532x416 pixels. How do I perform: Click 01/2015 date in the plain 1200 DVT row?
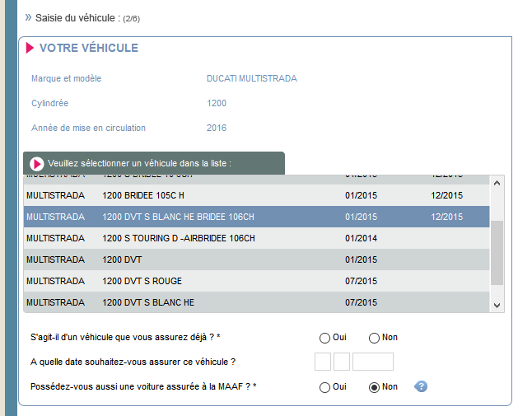tap(361, 259)
